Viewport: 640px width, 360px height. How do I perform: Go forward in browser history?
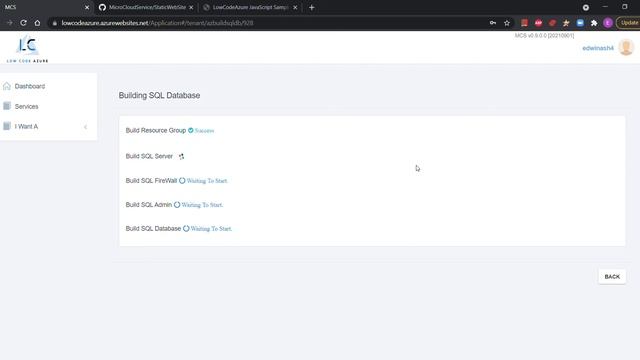pos(10,23)
